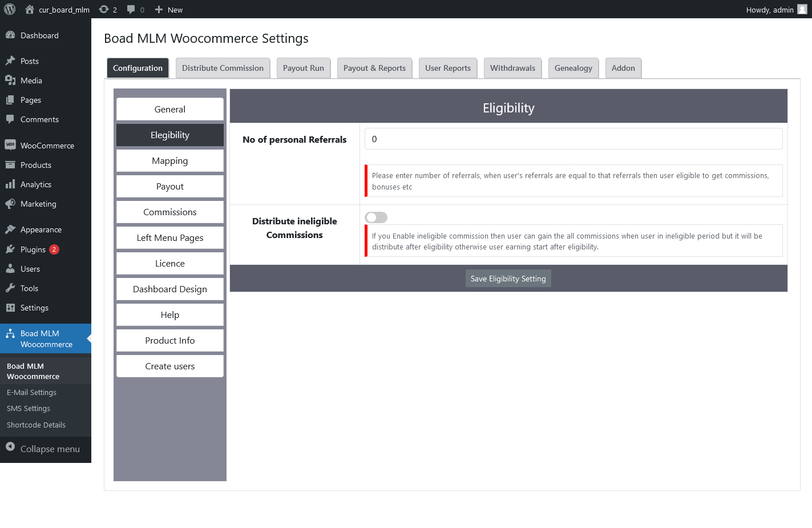This screenshot has height=528, width=812.
Task: Open Settings via the sliders icon
Action: (11, 307)
